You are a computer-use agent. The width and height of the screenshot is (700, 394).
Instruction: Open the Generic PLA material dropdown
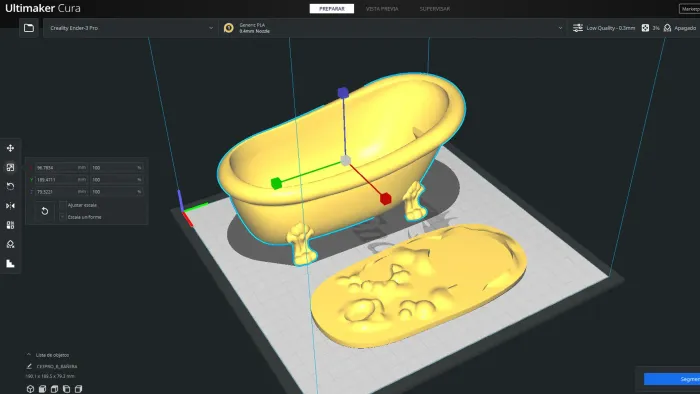tap(393, 28)
